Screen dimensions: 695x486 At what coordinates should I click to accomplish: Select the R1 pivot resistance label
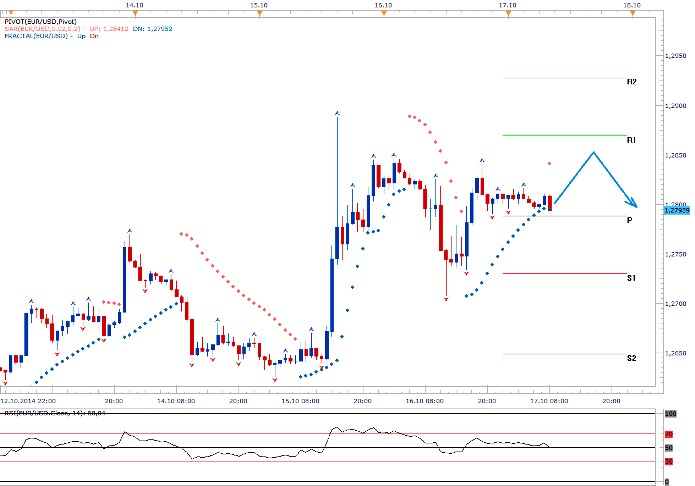632,141
